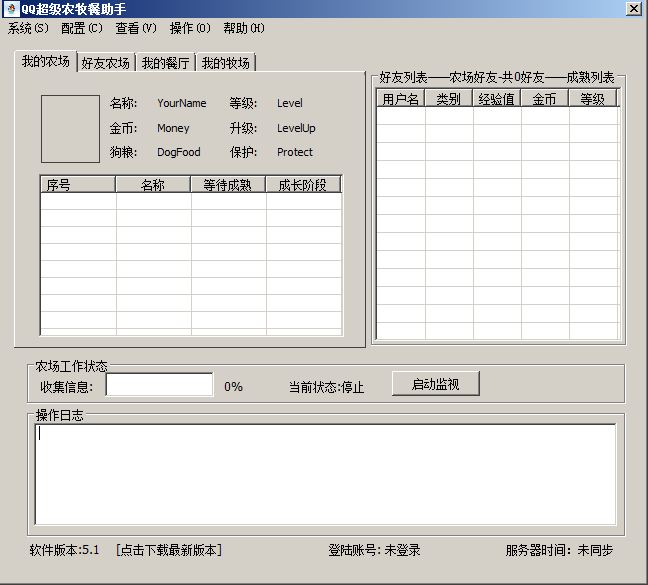Image resolution: width=648 pixels, height=585 pixels.
Task: Open the 操作(O) menu
Action: tap(190, 28)
